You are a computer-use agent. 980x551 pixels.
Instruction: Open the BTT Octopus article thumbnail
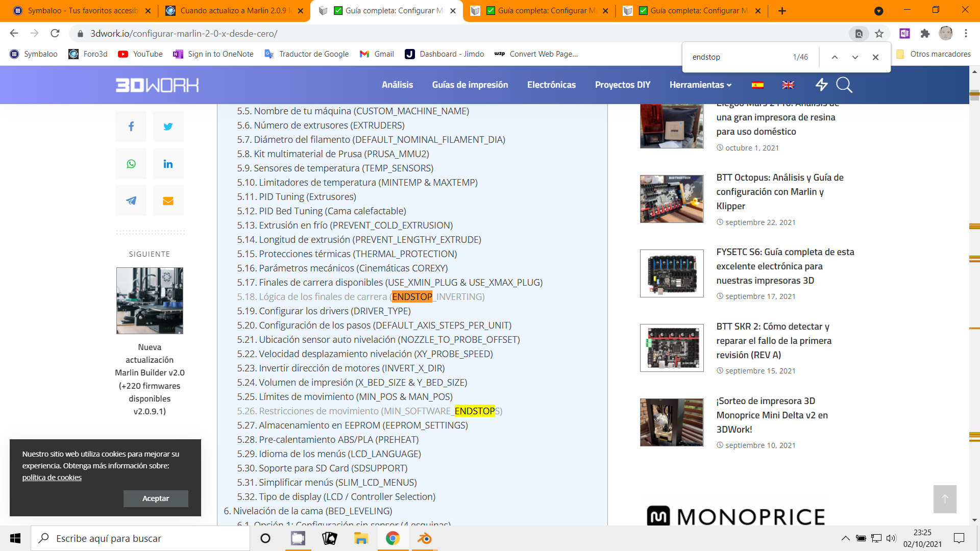tap(672, 199)
